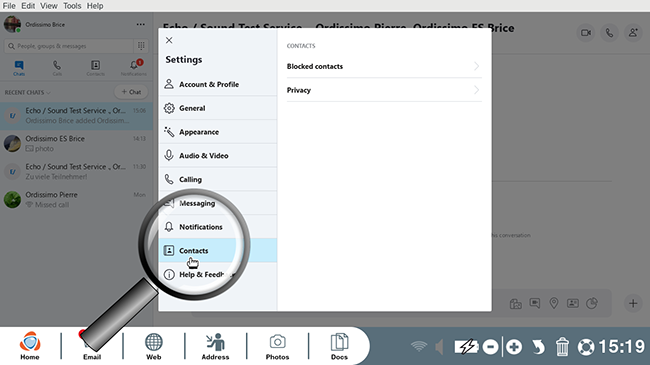Select the Contacts settings category
The image size is (650, 365).
tap(218, 251)
